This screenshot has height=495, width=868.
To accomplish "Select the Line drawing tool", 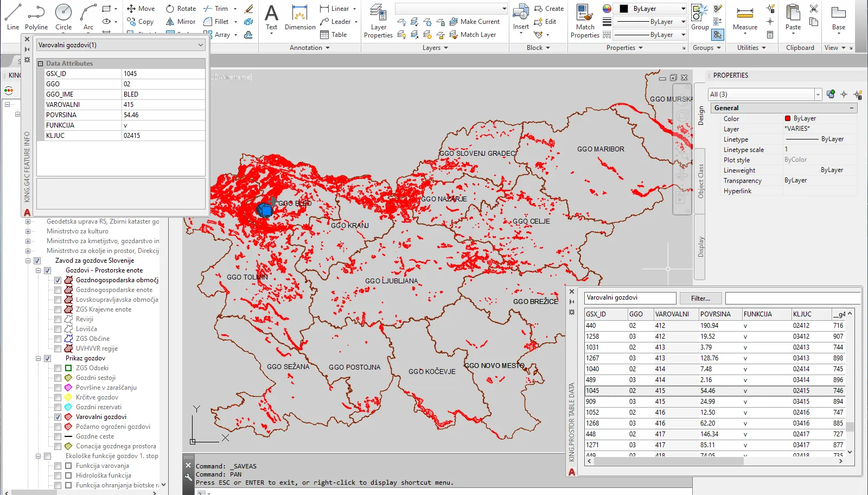I will click(13, 16).
